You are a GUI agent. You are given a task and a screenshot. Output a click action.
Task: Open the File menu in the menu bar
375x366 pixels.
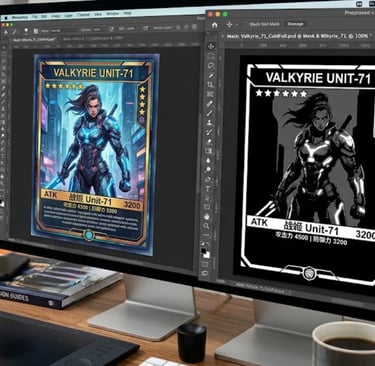click(x=34, y=17)
